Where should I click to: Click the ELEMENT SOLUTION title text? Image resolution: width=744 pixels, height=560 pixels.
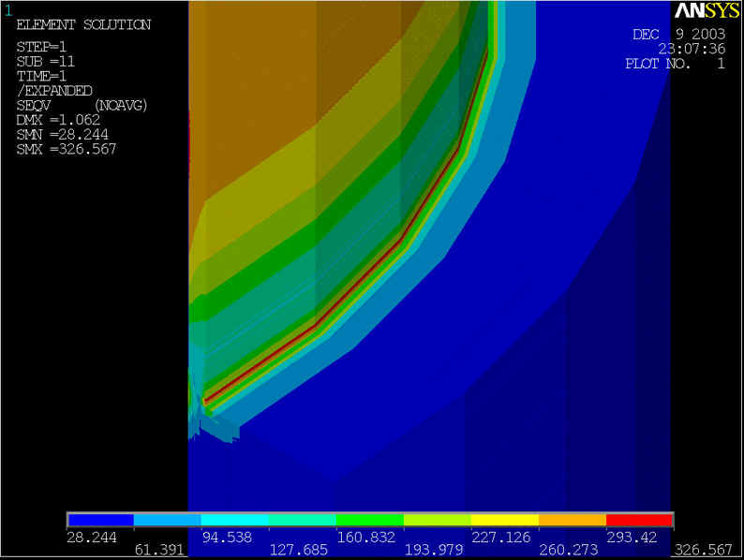[x=83, y=24]
